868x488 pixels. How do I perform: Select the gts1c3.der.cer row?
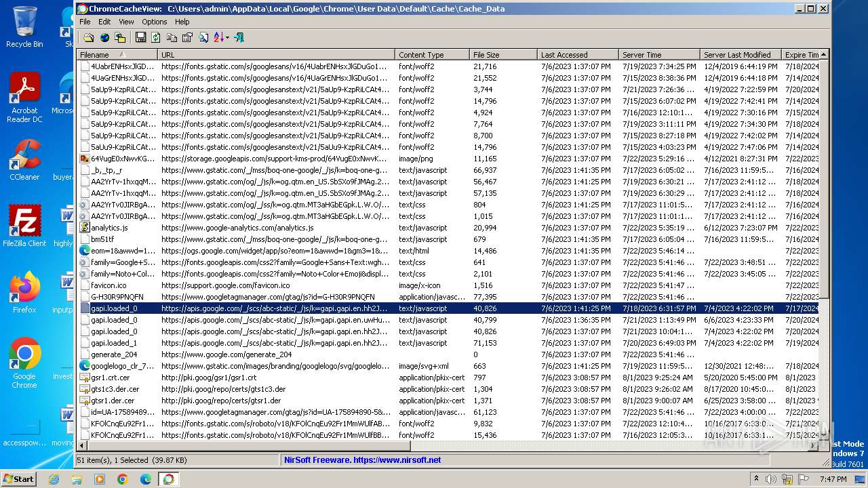[448, 389]
